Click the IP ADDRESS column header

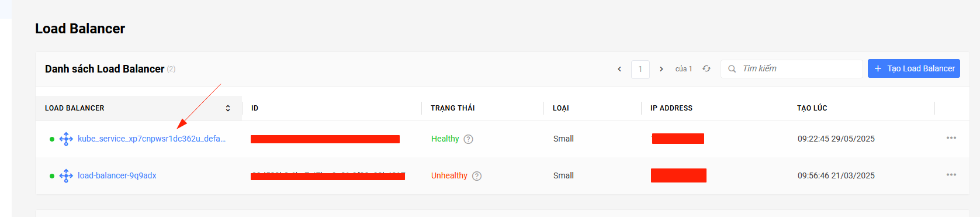[671, 108]
